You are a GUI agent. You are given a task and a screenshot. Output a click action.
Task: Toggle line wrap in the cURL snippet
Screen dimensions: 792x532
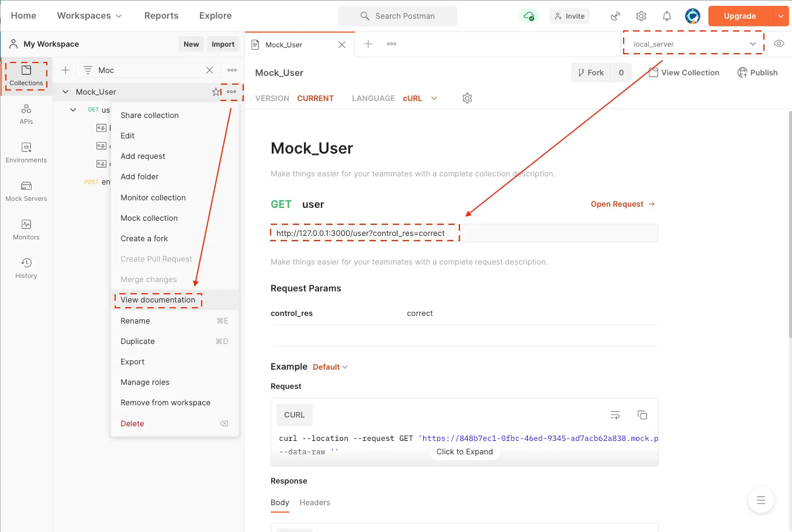(615, 415)
